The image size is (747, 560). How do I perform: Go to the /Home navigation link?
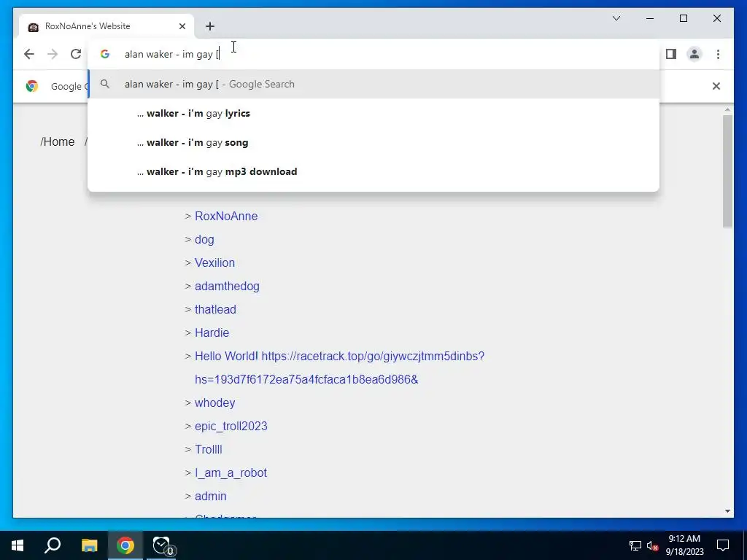click(x=58, y=142)
